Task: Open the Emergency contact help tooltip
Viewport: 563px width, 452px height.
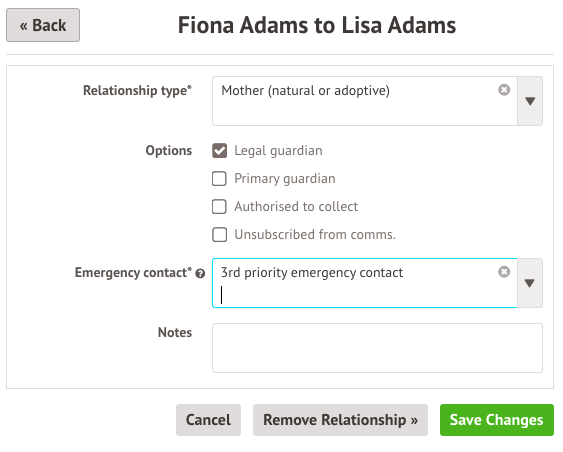Action: point(200,274)
